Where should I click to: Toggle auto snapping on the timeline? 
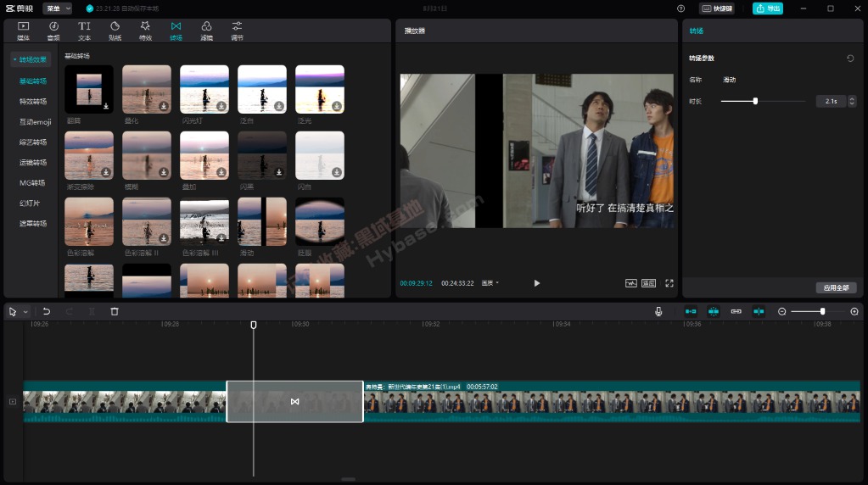tap(714, 312)
